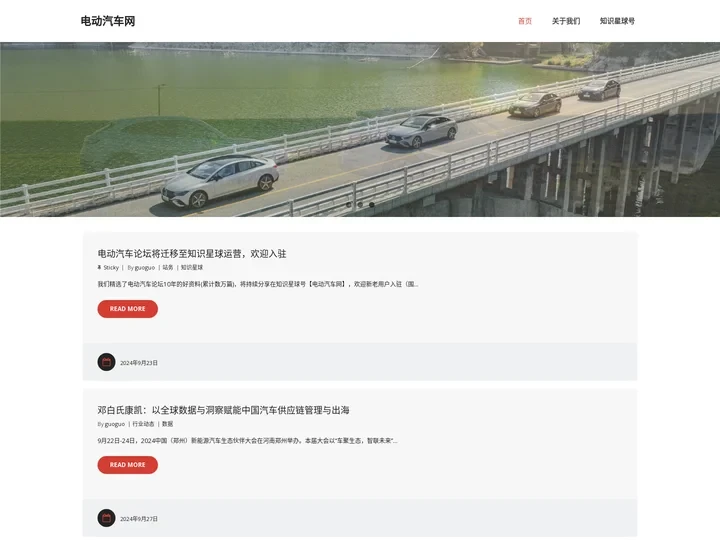Click excerpt starting 9月22日-24日，2024中国

click(x=248, y=440)
